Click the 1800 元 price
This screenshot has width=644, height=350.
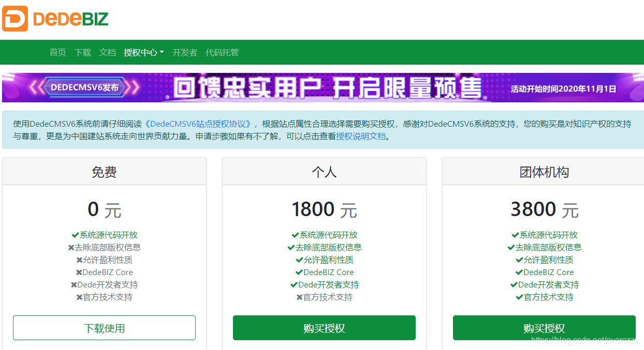(324, 210)
